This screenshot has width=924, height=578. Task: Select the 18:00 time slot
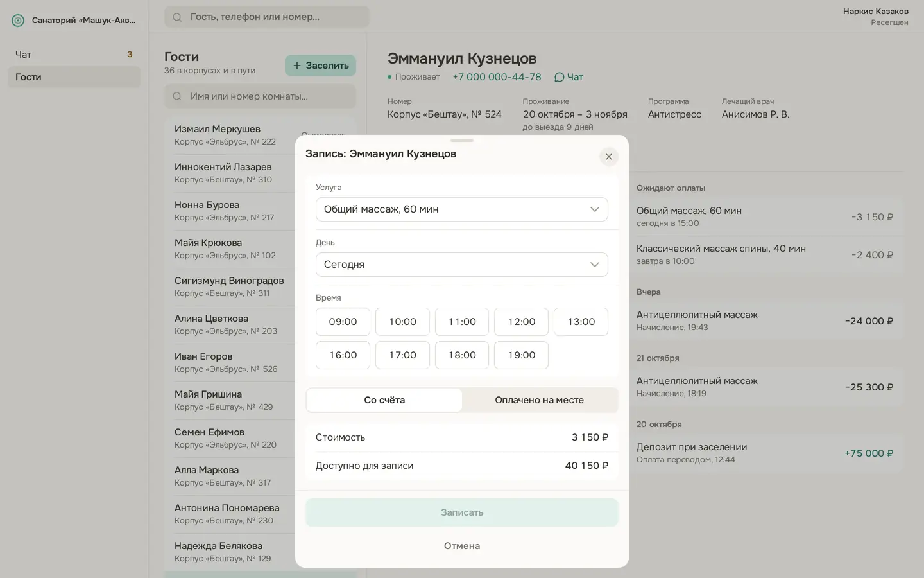pos(462,355)
